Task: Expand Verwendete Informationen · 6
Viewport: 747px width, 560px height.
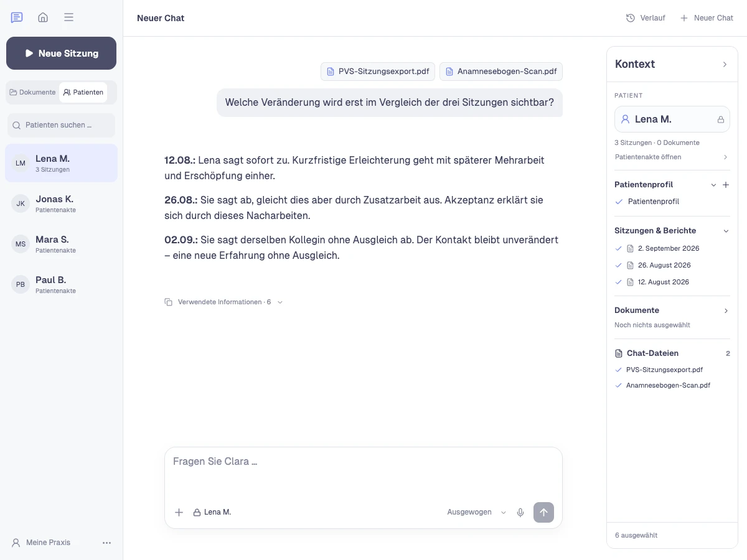Action: click(230, 302)
